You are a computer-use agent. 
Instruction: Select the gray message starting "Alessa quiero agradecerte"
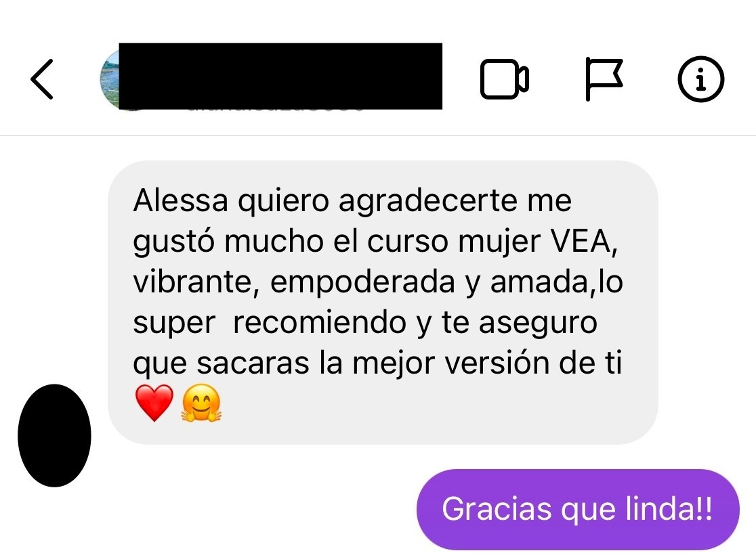point(383,303)
